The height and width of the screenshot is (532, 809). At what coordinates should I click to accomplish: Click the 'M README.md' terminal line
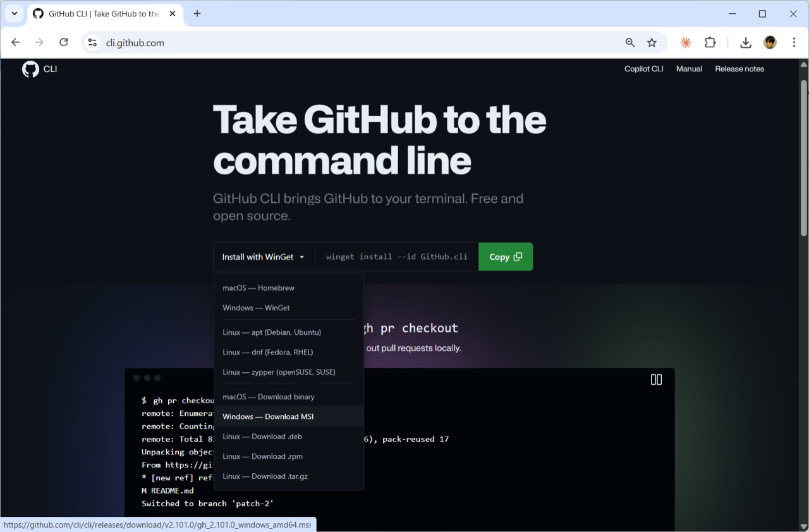167,490
